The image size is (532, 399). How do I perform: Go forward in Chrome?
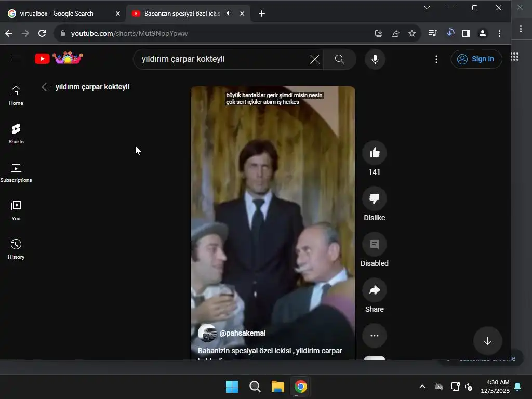pos(25,33)
